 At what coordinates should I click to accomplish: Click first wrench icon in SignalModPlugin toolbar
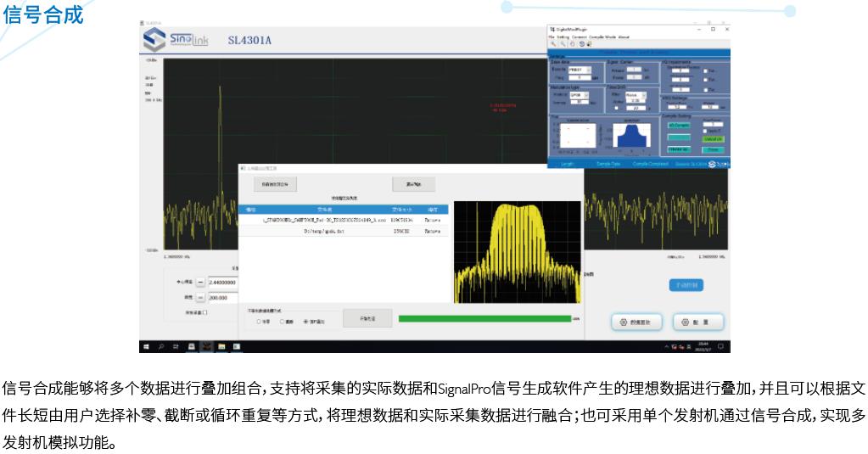[x=553, y=44]
